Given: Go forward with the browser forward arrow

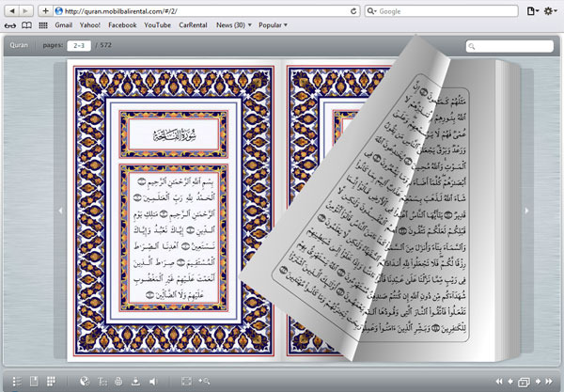Looking at the screenshot, I should [x=25, y=10].
